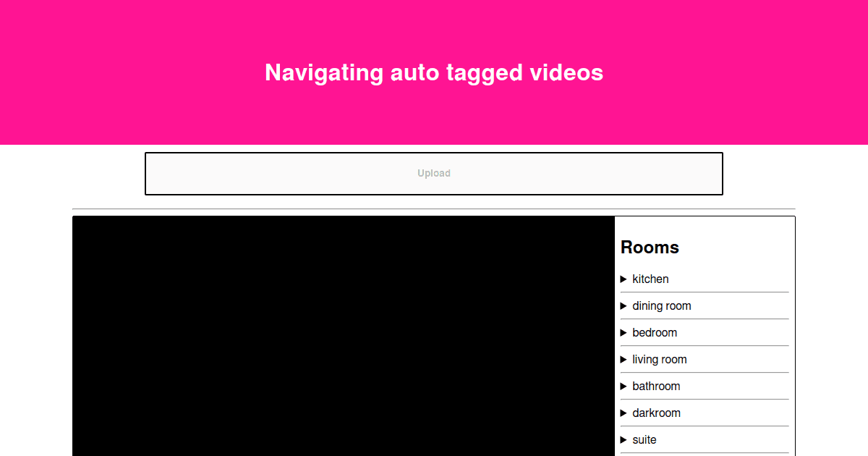Click the Navigating auto tagged videos title
This screenshot has width=868, height=456.
pos(434,72)
